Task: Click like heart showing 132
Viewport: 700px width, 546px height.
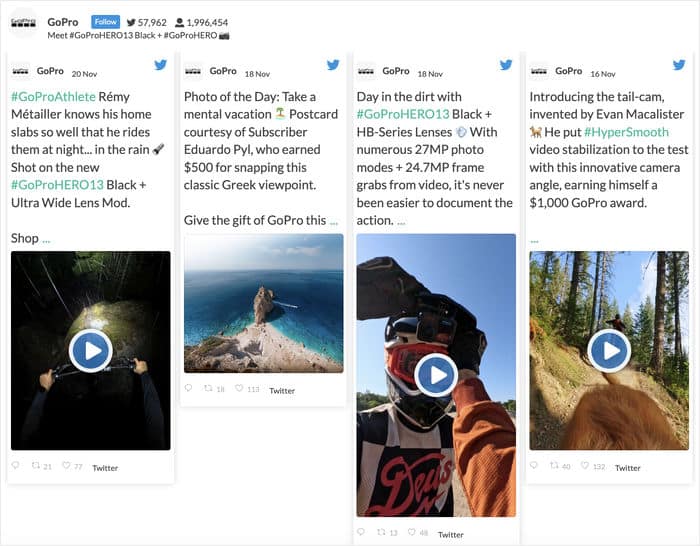Action: (585, 465)
